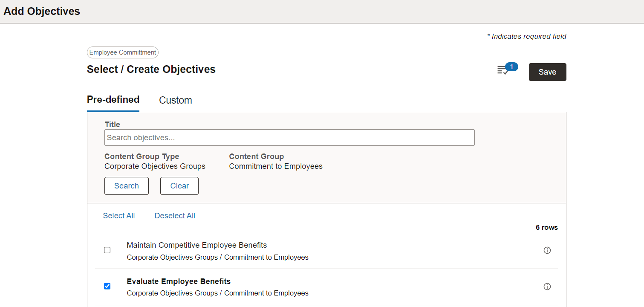Viewport: 644px width, 307px height.
Task: Click the 6 rows count label
Action: [x=546, y=227]
